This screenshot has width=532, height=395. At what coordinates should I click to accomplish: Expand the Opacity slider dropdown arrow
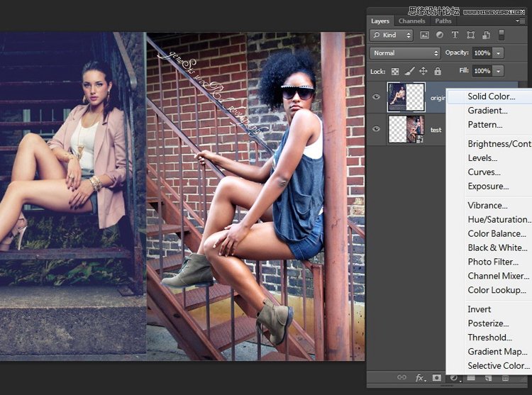[x=499, y=53]
